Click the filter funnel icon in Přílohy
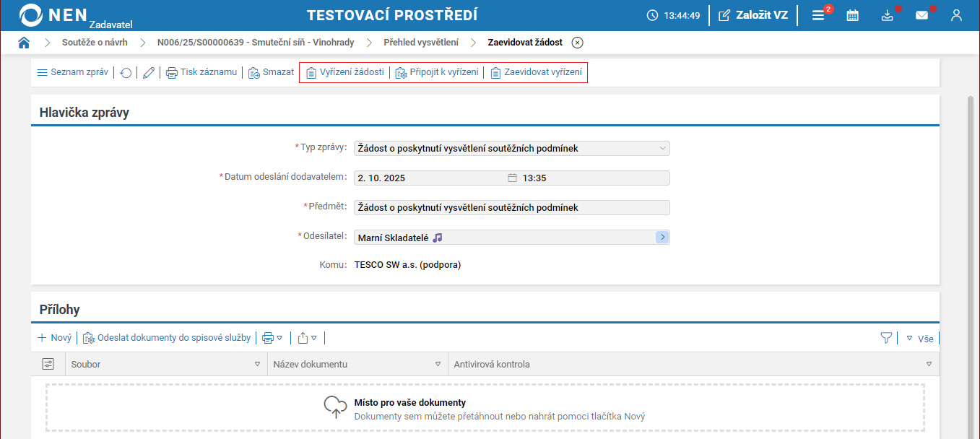Image resolution: width=980 pixels, height=439 pixels. [886, 338]
